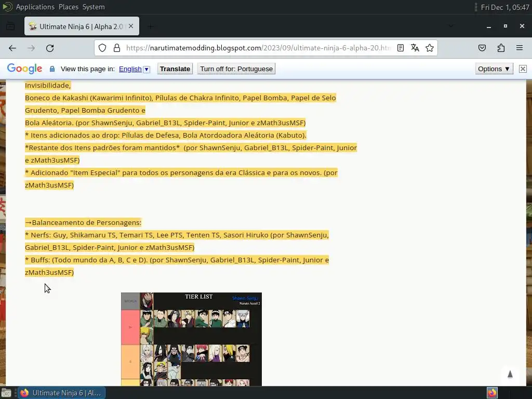The width and height of the screenshot is (532, 399).
Task: Minimize the Firefox window
Action: pyautogui.click(x=488, y=26)
